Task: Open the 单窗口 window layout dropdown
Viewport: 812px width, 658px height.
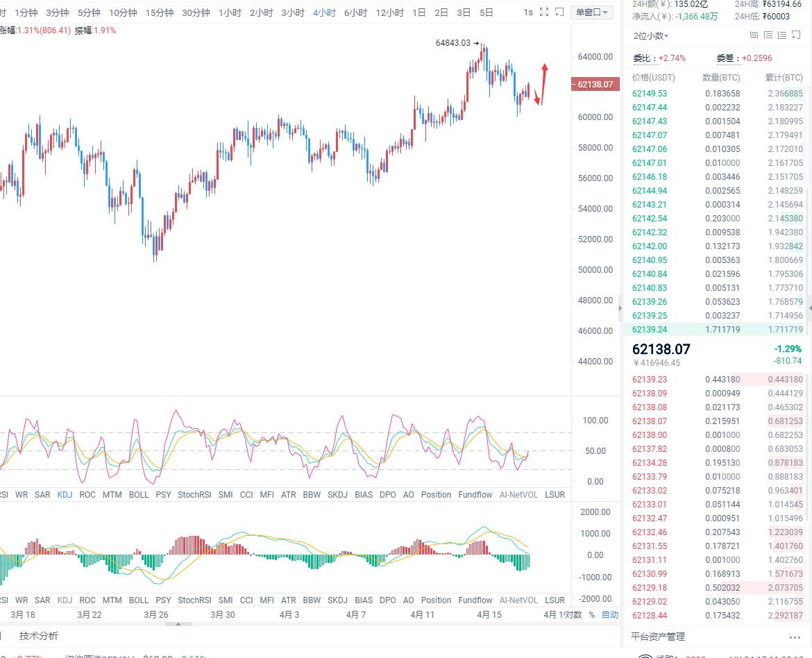Action: [592, 12]
